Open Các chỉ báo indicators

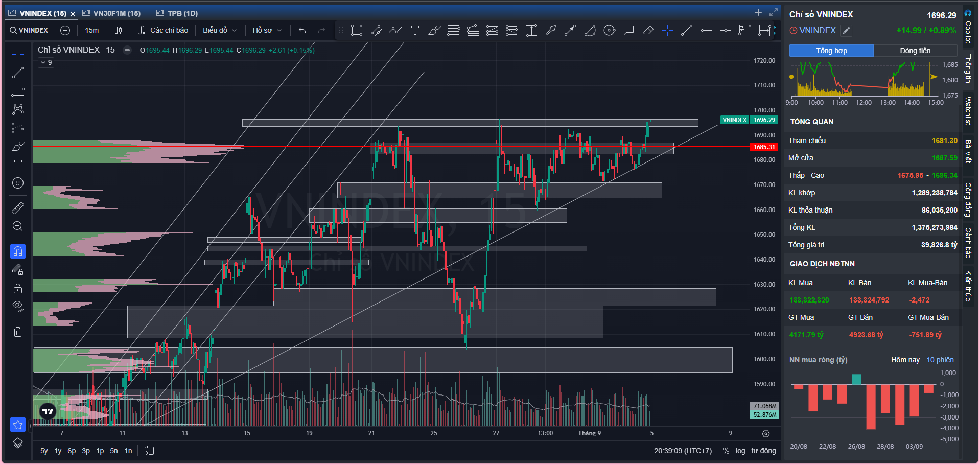164,30
